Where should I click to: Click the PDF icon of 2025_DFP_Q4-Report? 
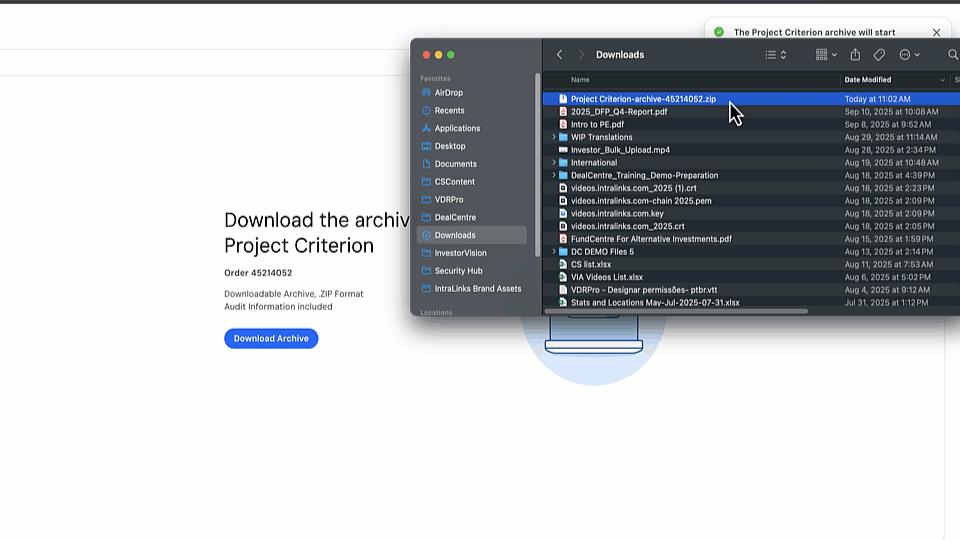563,111
